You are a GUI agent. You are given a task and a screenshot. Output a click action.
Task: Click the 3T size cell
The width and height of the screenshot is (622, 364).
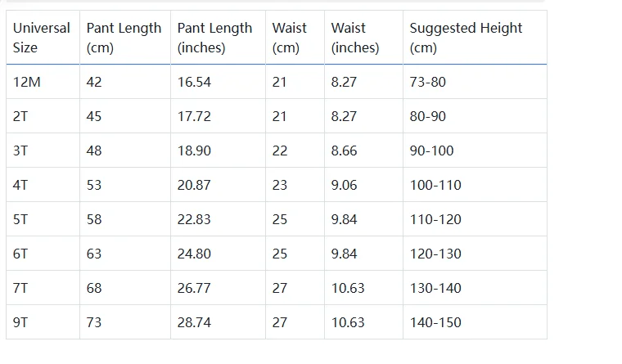[43, 151]
